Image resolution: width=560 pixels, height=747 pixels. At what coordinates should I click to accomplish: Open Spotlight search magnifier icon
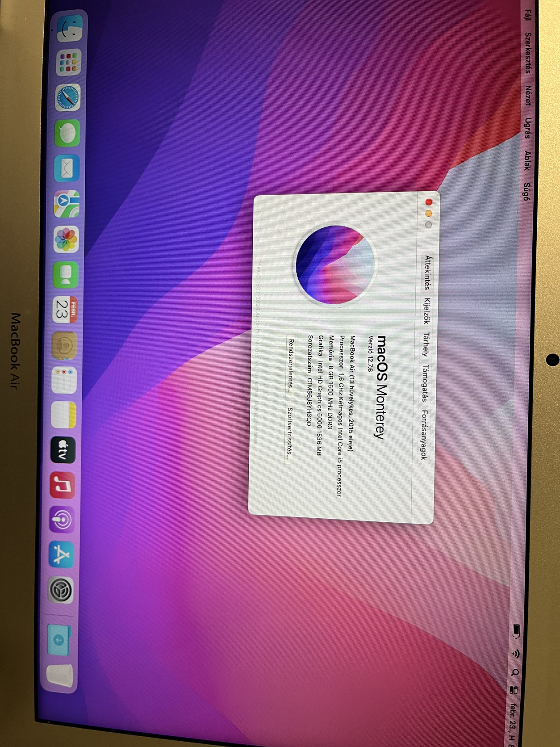click(515, 672)
